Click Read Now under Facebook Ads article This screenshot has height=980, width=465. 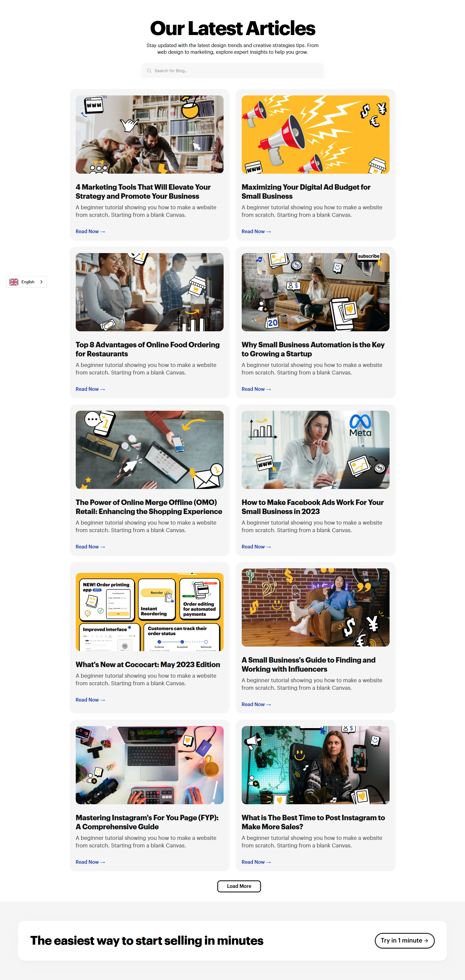click(256, 547)
